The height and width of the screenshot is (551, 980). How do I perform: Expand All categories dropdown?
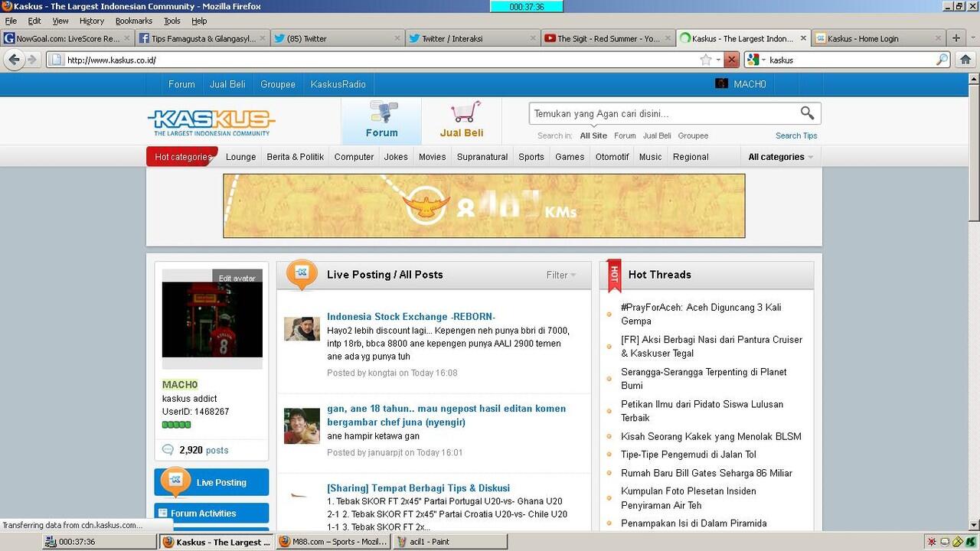click(780, 157)
